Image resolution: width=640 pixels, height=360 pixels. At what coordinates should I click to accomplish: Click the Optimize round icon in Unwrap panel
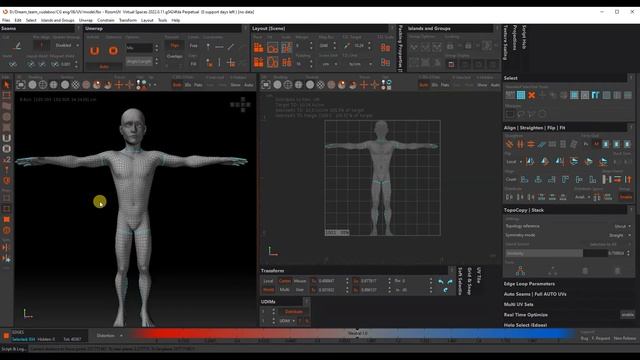(x=113, y=51)
